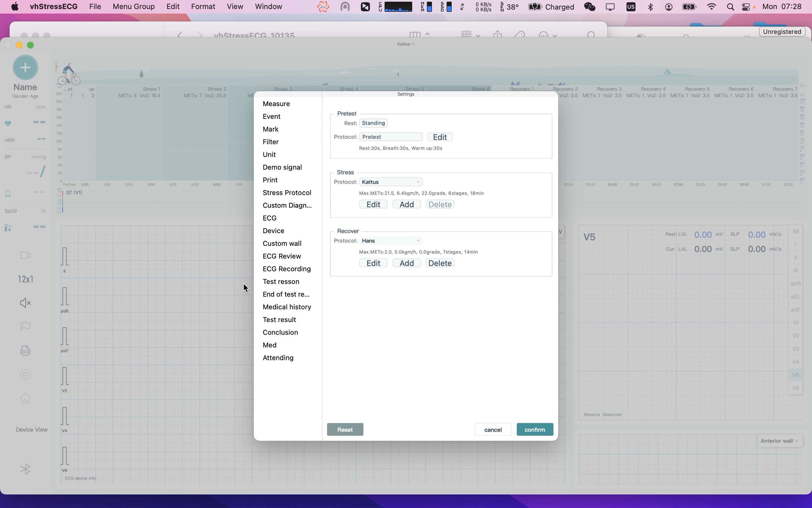
Task: Select the Measure settings category
Action: 276,104
